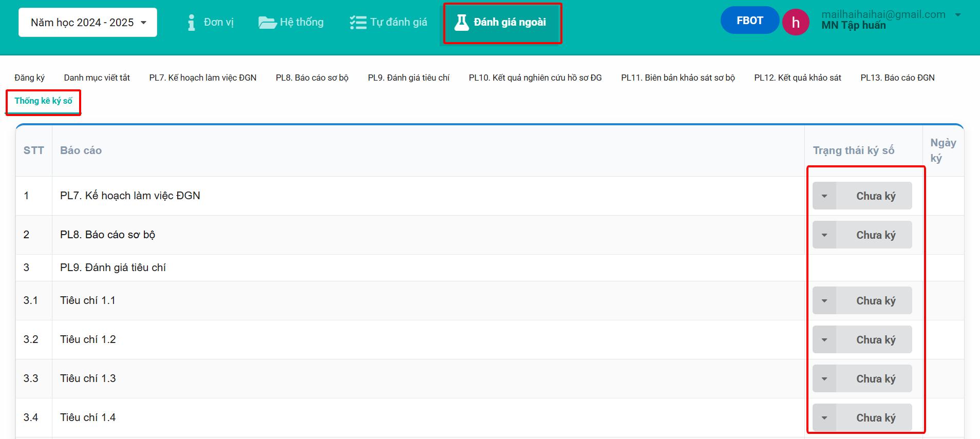Viewport: 980px width, 439px height.
Task: Click the folder icon for Hệ thống
Action: (267, 23)
